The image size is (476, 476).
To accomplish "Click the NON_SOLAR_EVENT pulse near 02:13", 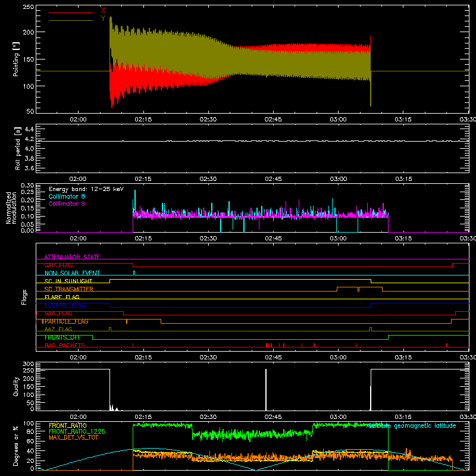I will point(134,273).
